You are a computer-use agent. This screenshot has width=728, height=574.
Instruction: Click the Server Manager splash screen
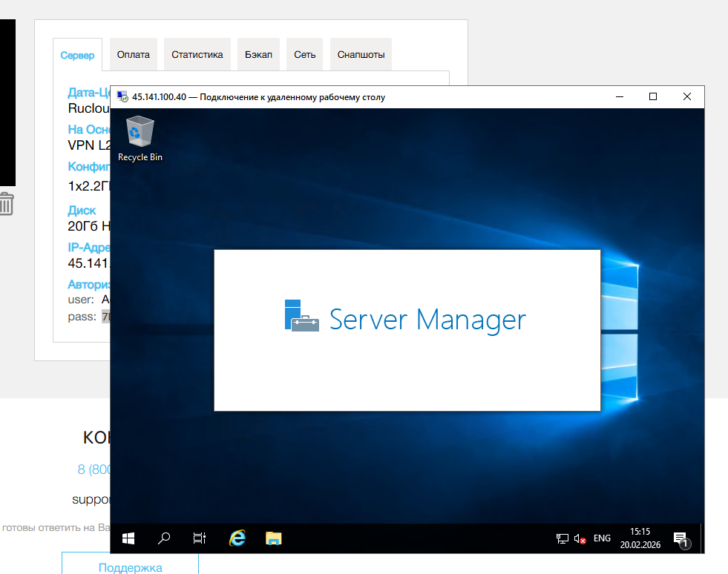pyautogui.click(x=407, y=330)
